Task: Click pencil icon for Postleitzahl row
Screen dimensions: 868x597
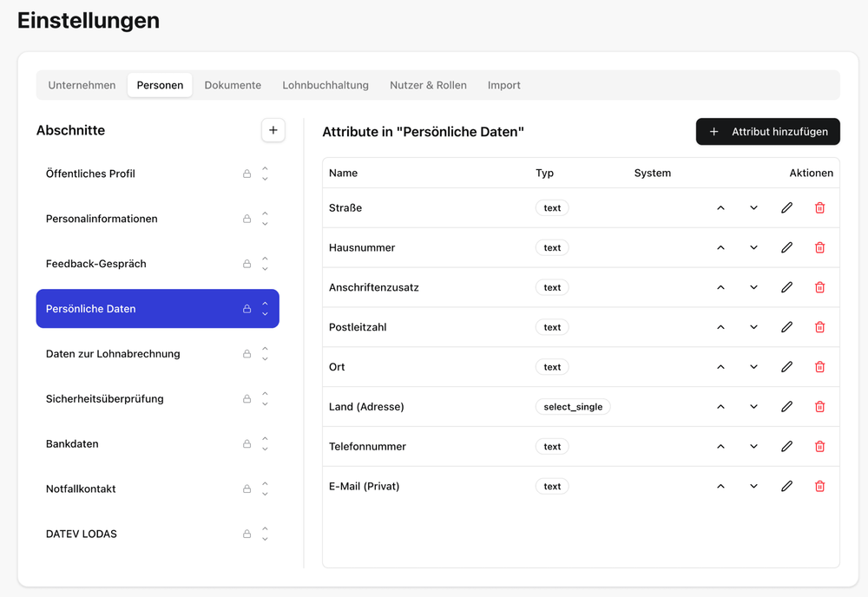Action: (786, 328)
